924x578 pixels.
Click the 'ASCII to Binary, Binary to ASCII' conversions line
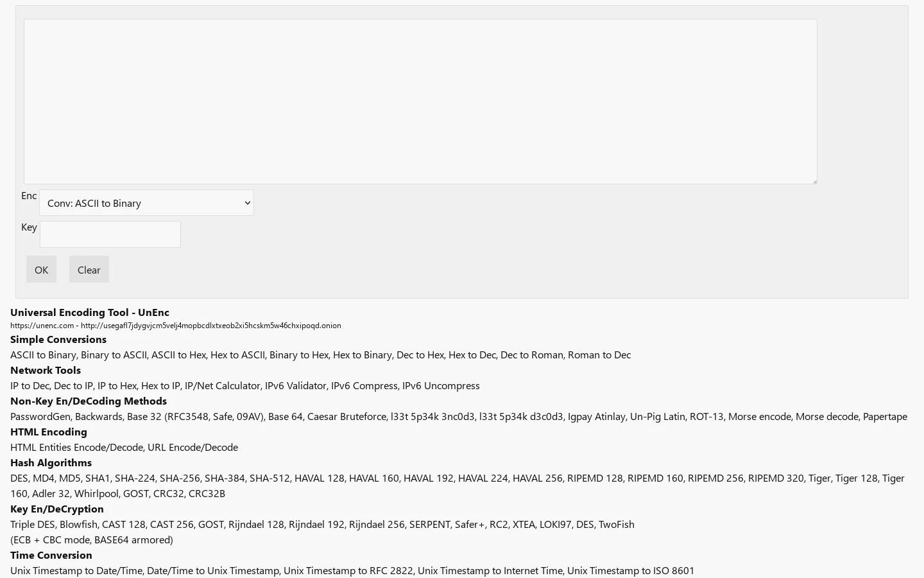[320, 355]
